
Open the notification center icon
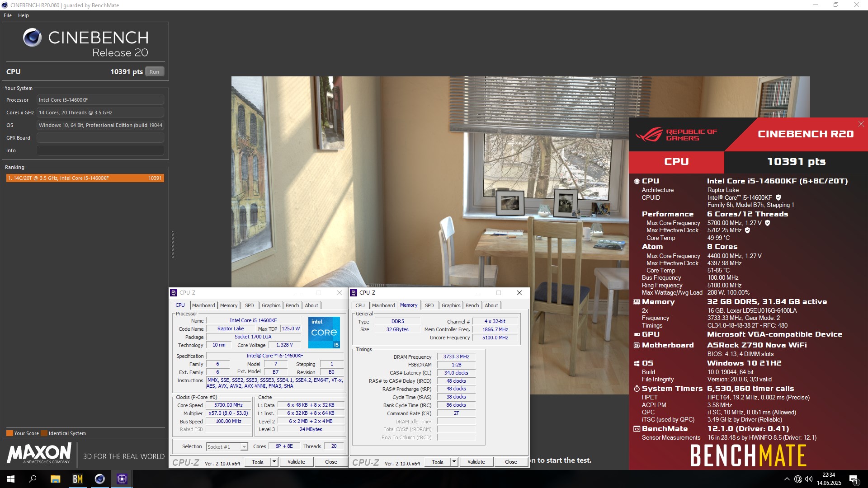coord(854,479)
